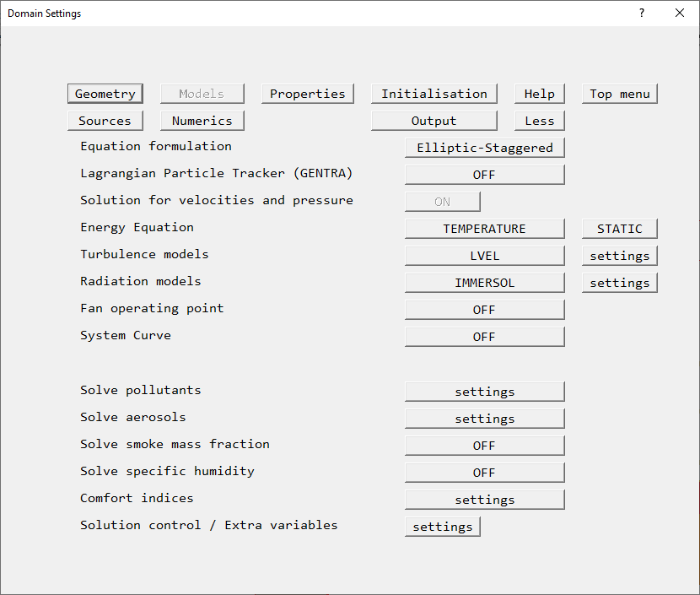Open IMMERSOL radiation model settings

(619, 283)
